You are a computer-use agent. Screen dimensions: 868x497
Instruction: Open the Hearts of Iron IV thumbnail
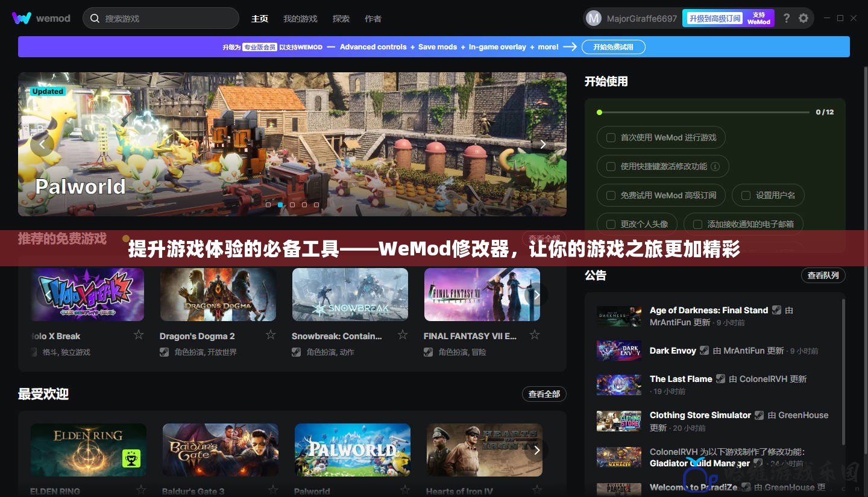[485, 450]
